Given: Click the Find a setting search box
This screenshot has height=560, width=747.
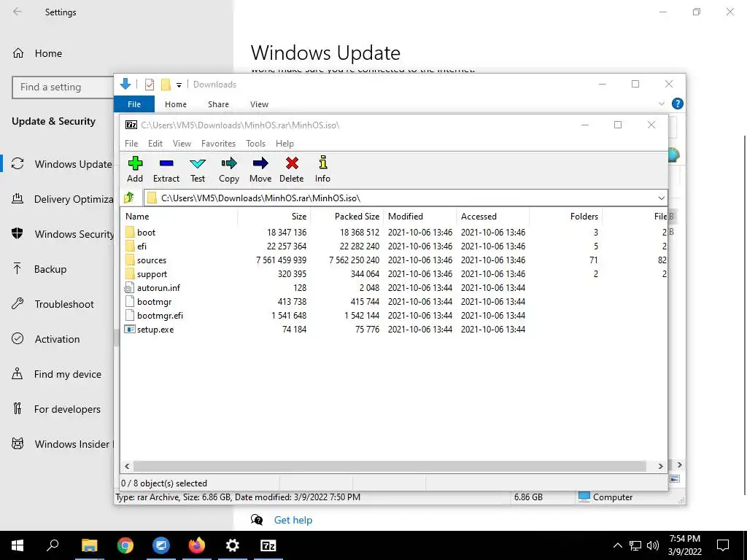Looking at the screenshot, I should (63, 87).
